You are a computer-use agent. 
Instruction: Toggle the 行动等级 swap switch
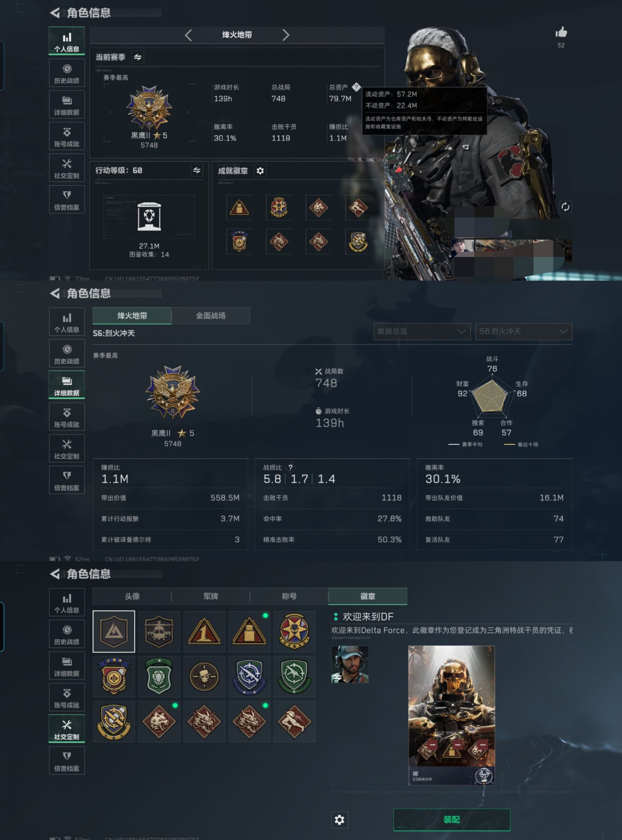point(197,170)
